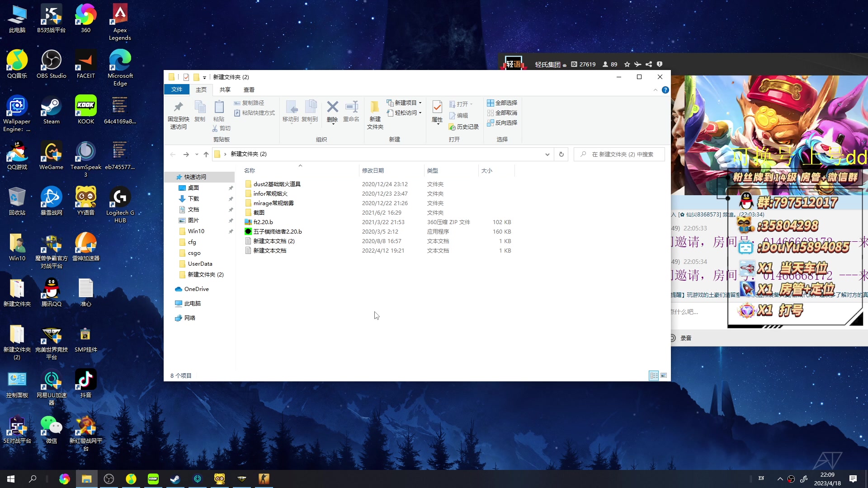Click the Up one level arrow
The width and height of the screenshot is (868, 488).
point(206,155)
